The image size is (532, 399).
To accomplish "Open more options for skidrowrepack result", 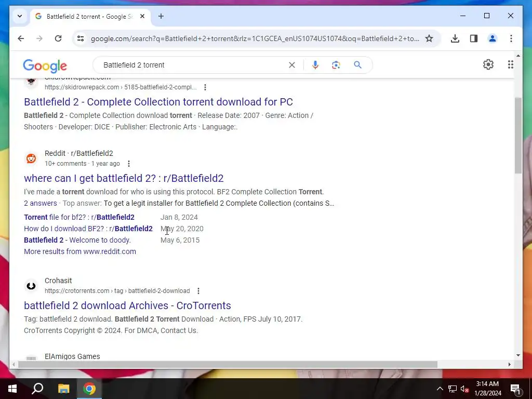I will (x=205, y=87).
